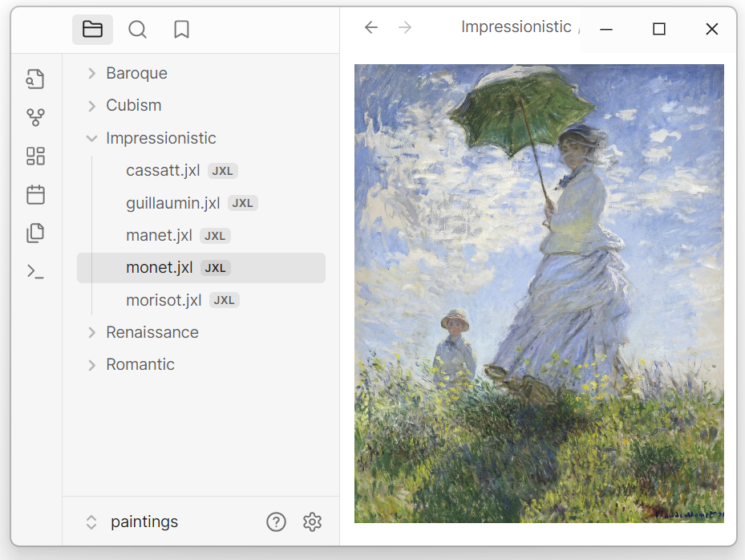
Task: Open settings gear icon
Action: click(312, 522)
